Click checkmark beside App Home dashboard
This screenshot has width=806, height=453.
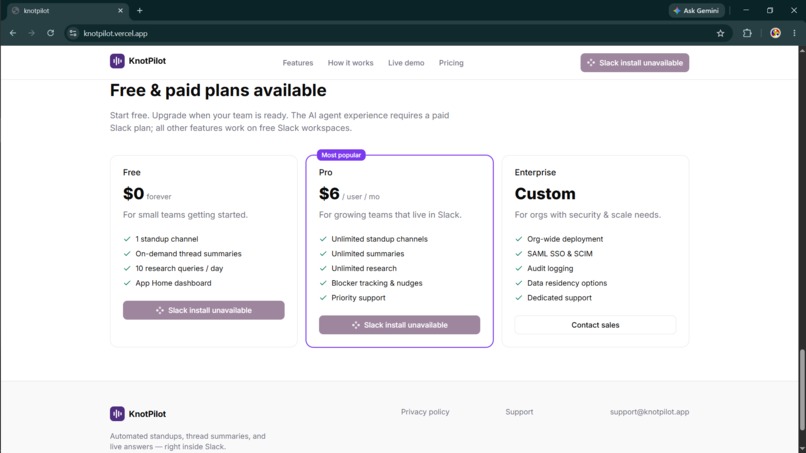pos(127,283)
